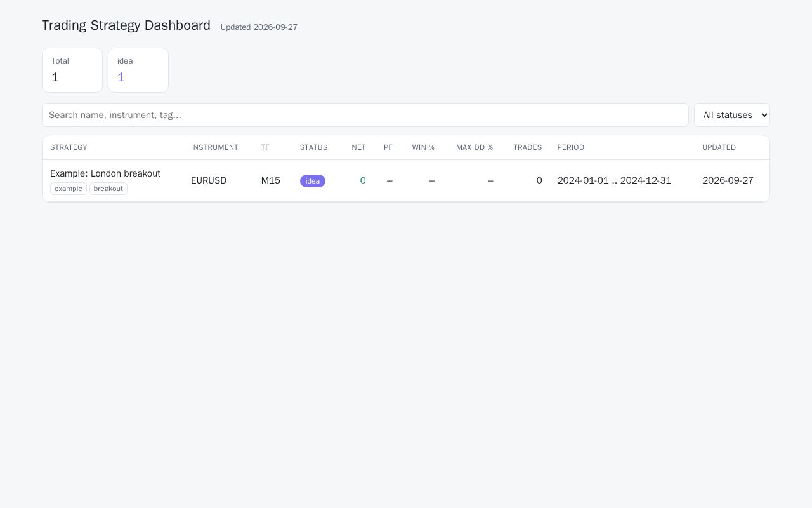The width and height of the screenshot is (812, 508).
Task: Sort by the Max DD % column header
Action: click(x=475, y=147)
